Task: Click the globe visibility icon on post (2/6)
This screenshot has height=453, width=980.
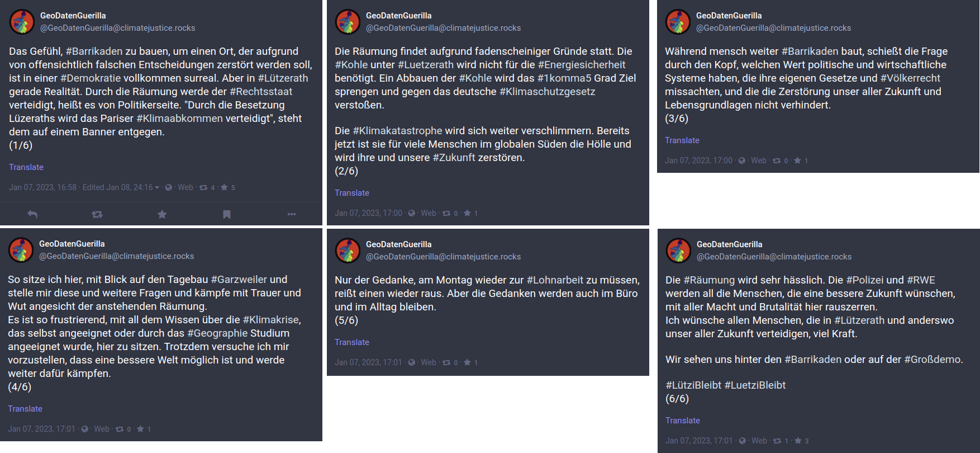Action: [x=411, y=213]
